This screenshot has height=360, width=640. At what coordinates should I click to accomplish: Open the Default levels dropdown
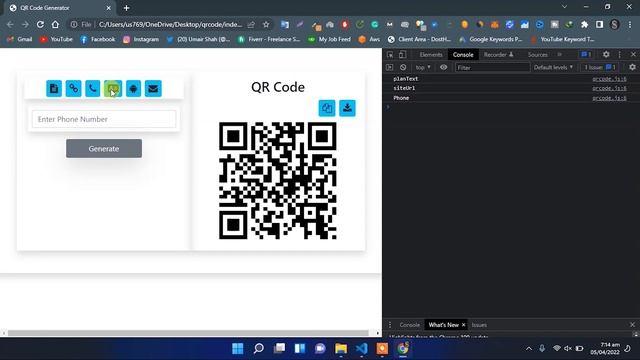click(x=553, y=67)
